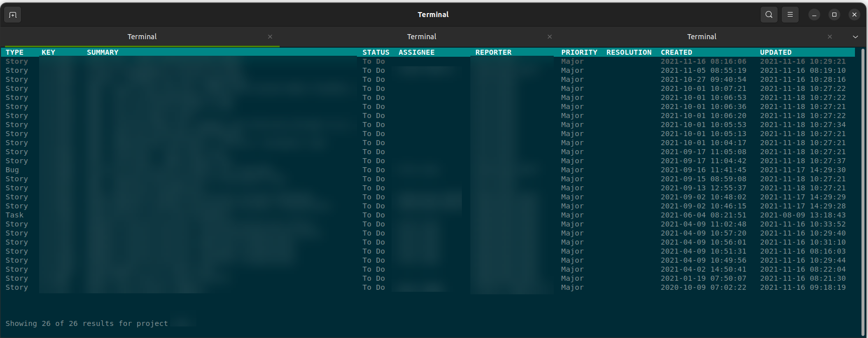Expand the tab list chevron dropdown
The width and height of the screenshot is (868, 338).
tap(855, 37)
